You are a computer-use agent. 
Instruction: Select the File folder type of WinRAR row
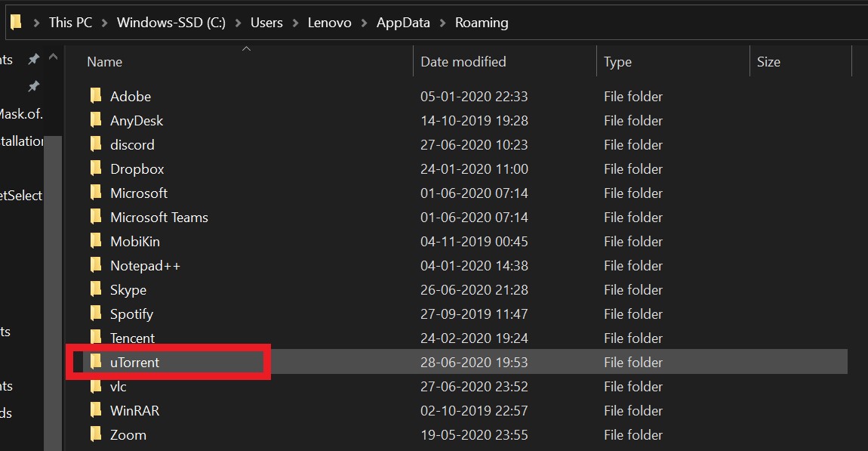tap(633, 410)
